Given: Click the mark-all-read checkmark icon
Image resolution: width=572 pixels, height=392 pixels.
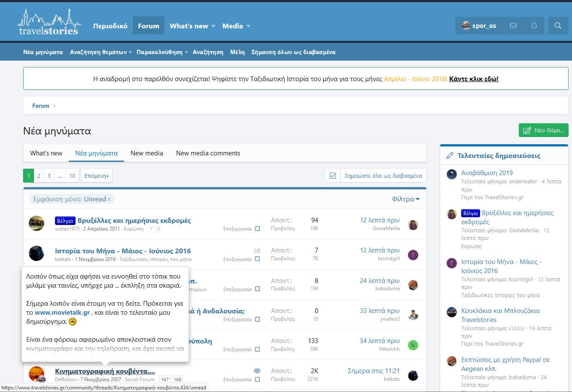Looking at the screenshot, I should pos(333,176).
